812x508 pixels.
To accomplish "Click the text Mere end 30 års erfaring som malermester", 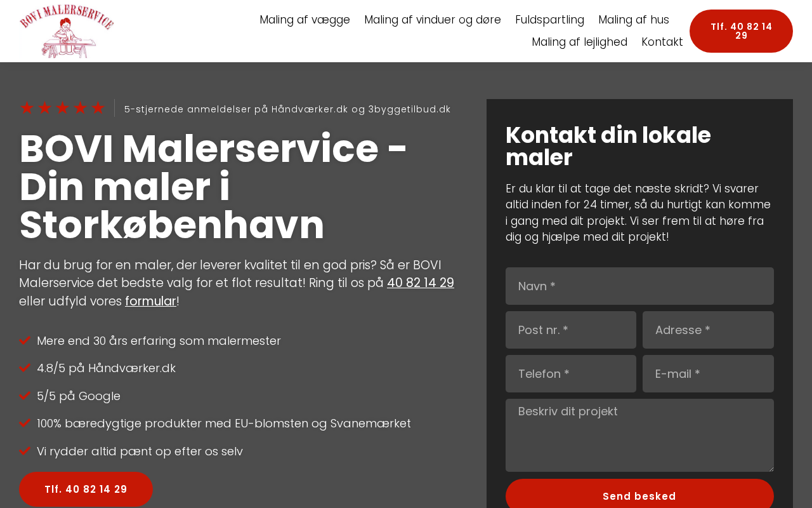I will [159, 341].
